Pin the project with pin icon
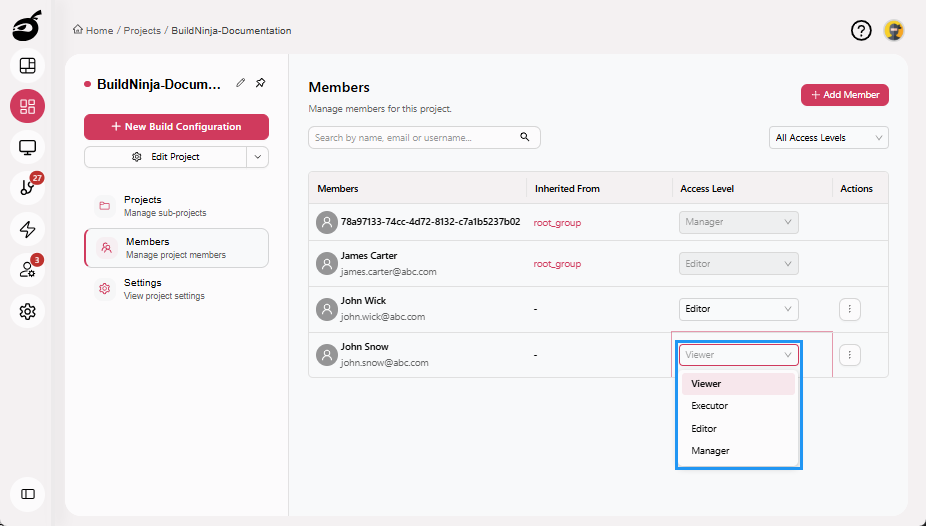 (260, 83)
